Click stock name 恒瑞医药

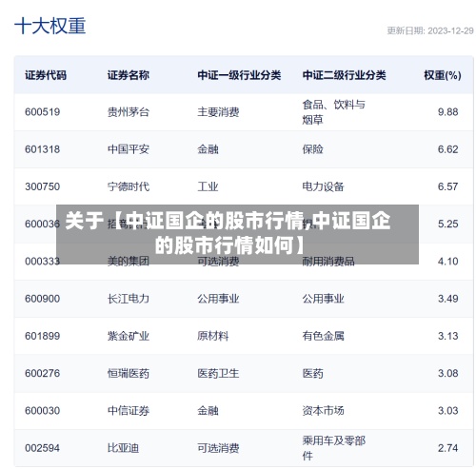129,373
